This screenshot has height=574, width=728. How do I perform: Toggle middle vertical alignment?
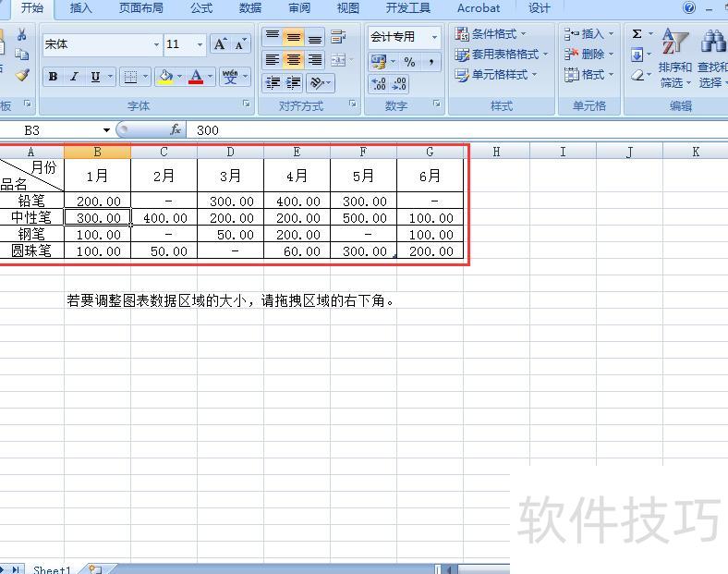294,37
